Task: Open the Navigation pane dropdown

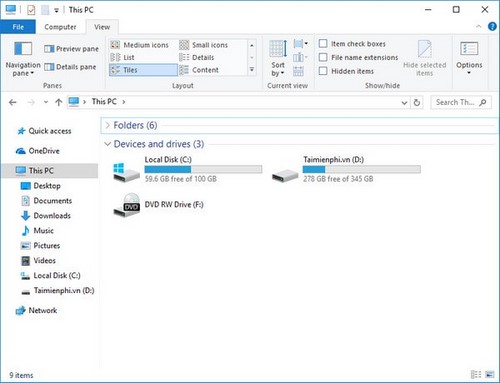Action: (23, 59)
